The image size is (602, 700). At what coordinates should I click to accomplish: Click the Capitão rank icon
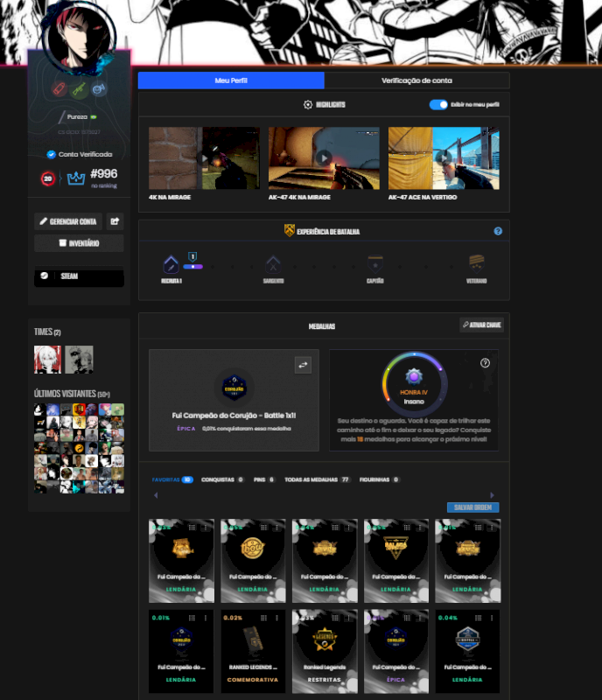tap(375, 264)
